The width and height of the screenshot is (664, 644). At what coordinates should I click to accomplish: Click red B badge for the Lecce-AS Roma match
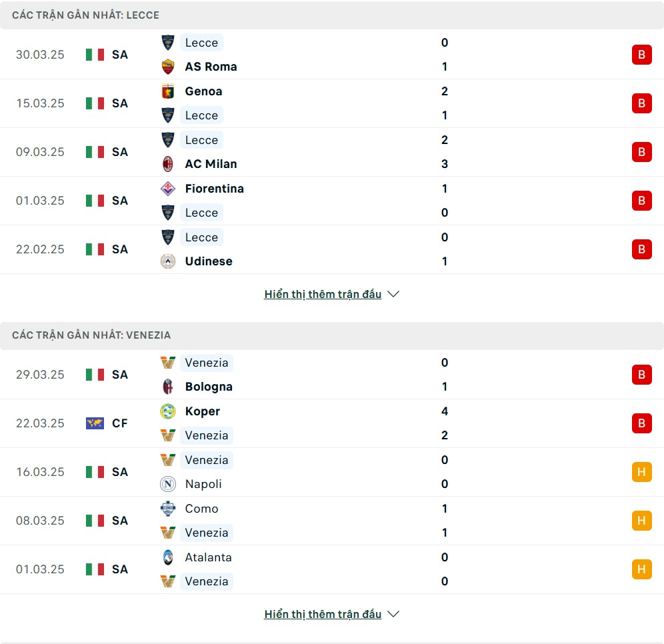click(641, 55)
